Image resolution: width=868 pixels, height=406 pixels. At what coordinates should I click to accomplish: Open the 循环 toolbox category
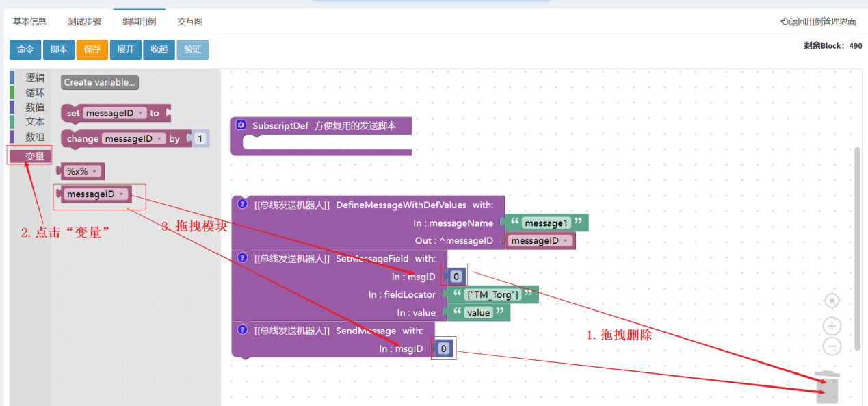click(31, 92)
